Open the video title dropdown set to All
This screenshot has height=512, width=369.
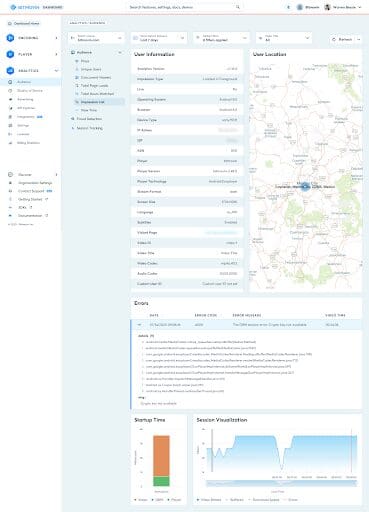pyautogui.click(x=284, y=38)
